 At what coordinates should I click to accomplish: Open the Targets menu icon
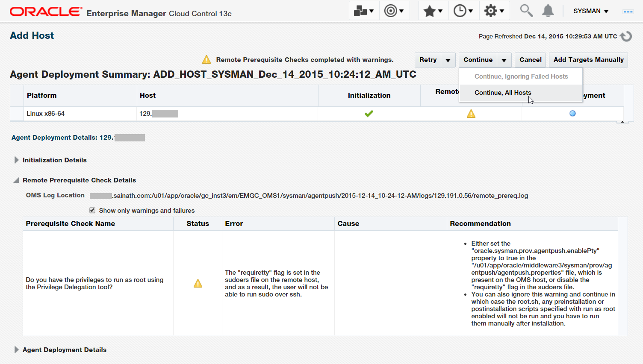pos(394,11)
